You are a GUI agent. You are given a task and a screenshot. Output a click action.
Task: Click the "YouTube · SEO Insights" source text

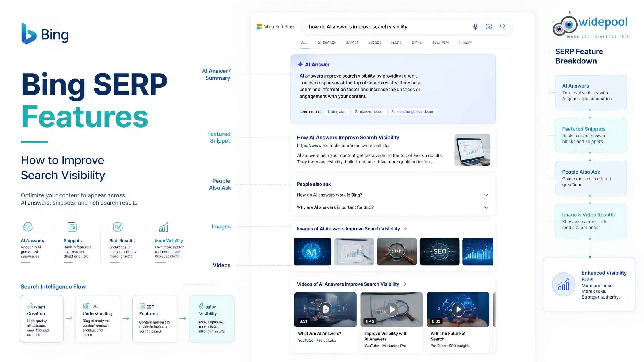point(450,346)
